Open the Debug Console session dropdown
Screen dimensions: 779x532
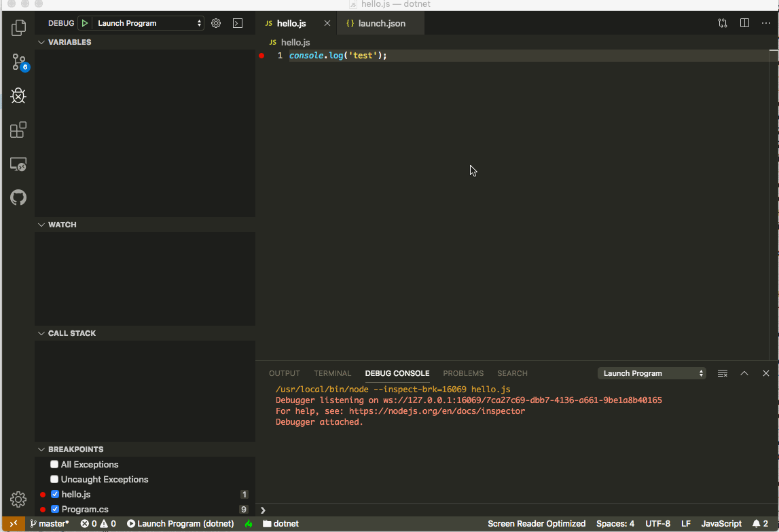(651, 373)
